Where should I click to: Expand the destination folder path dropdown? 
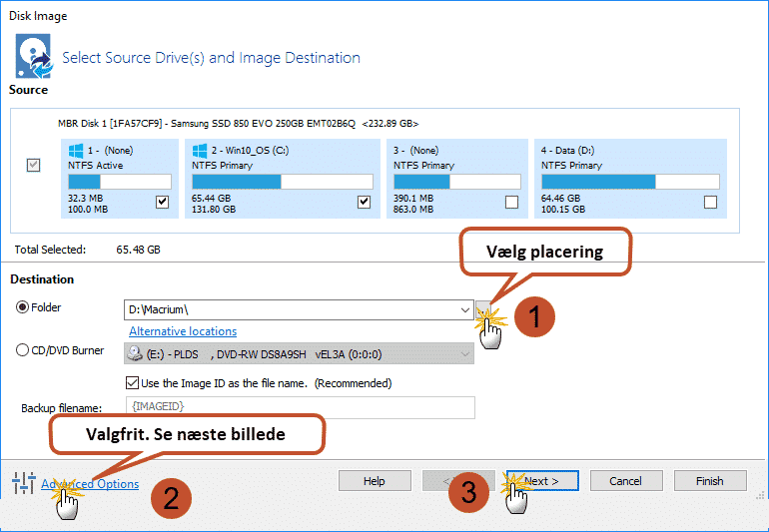(465, 310)
